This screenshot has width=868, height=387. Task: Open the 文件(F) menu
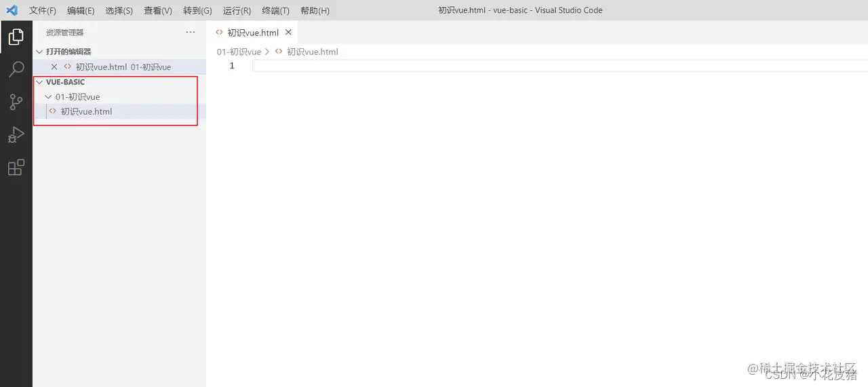click(x=43, y=11)
